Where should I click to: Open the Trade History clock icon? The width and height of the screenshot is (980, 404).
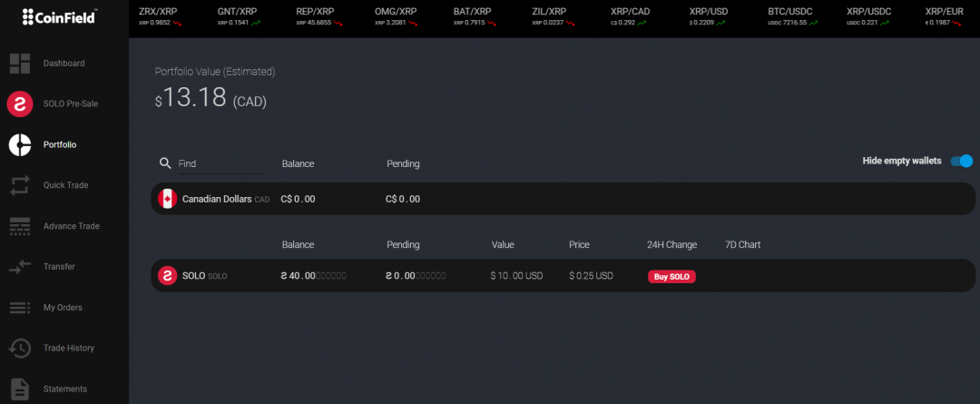click(x=20, y=348)
